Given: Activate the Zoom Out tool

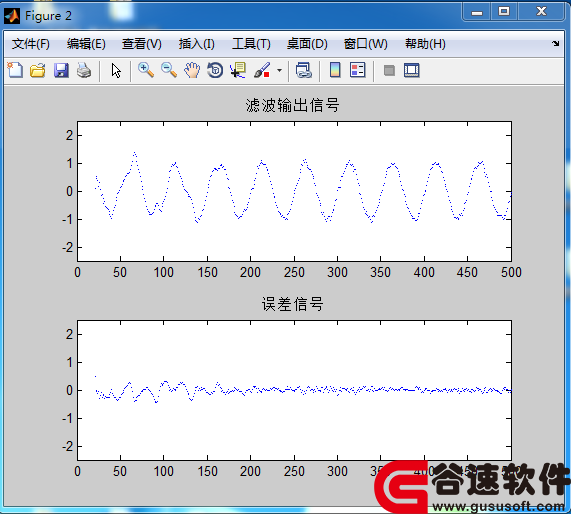Looking at the screenshot, I should 169,70.
